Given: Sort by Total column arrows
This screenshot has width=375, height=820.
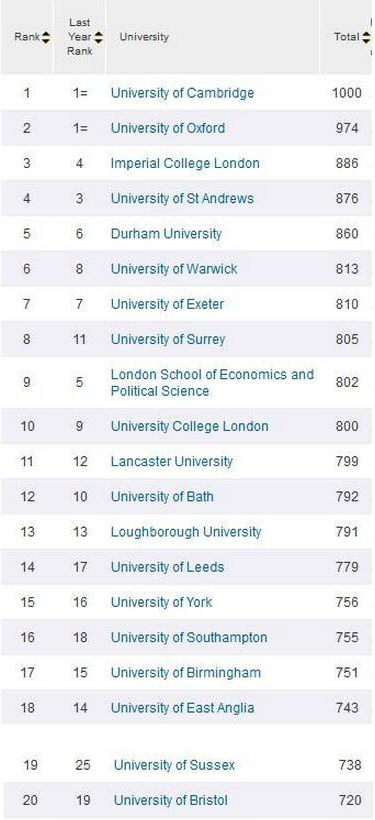Looking at the screenshot, I should (x=366, y=37).
